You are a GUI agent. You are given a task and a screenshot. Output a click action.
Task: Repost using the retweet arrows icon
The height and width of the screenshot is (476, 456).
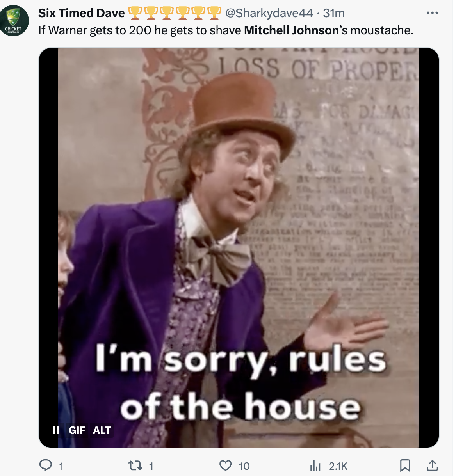[x=135, y=465]
